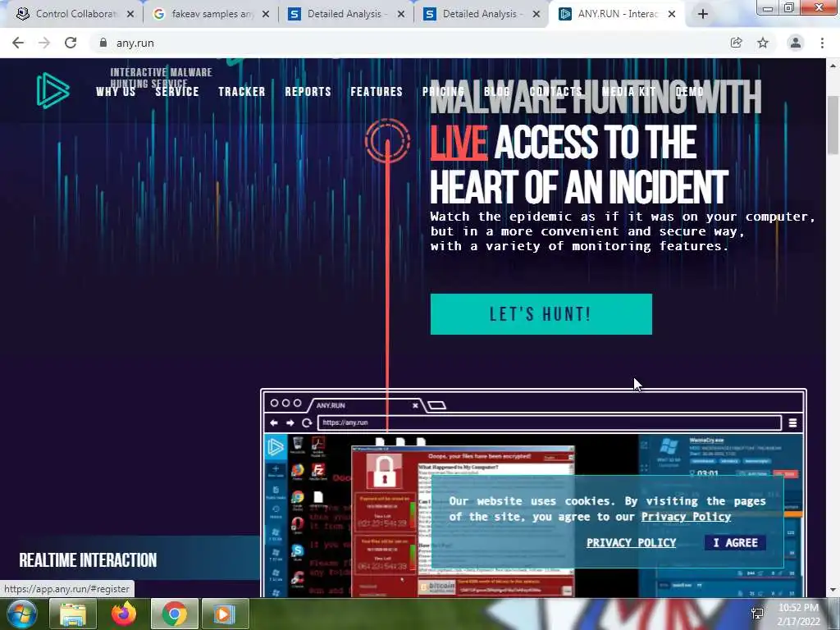Image resolution: width=840 pixels, height=630 pixels.
Task: Click the demo browser screenshot thumbnail
Action: (x=533, y=493)
